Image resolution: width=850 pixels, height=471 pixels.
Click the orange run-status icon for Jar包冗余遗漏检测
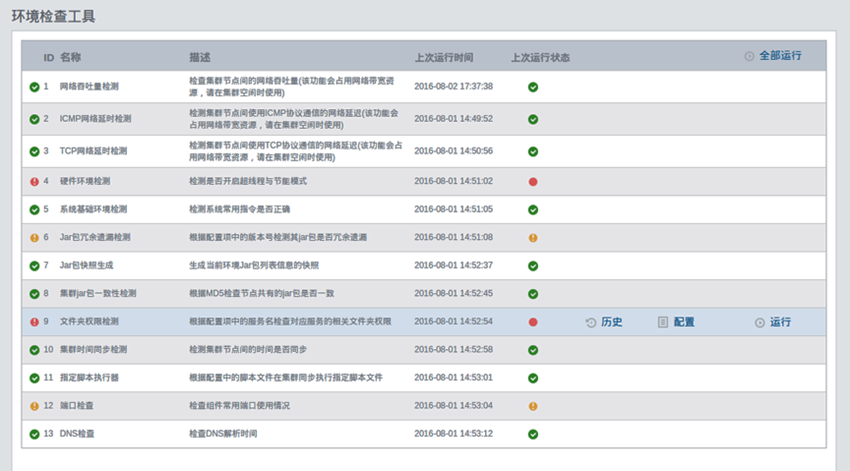pyautogui.click(x=533, y=237)
